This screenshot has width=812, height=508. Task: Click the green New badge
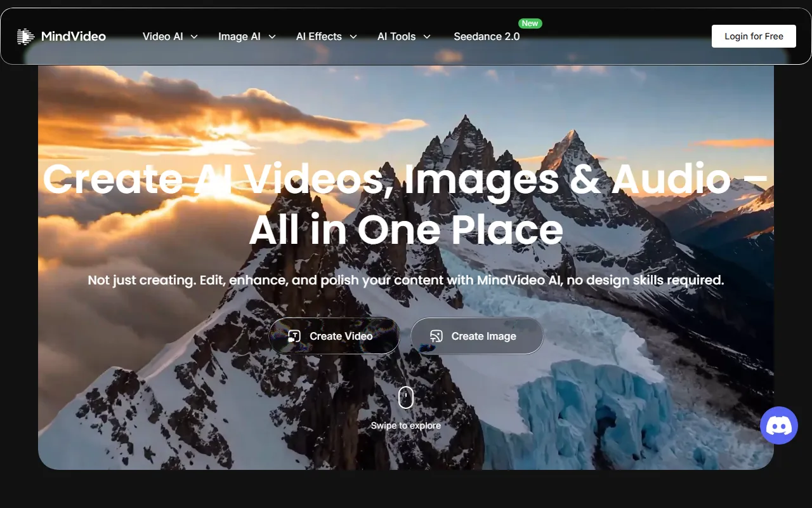tap(530, 23)
